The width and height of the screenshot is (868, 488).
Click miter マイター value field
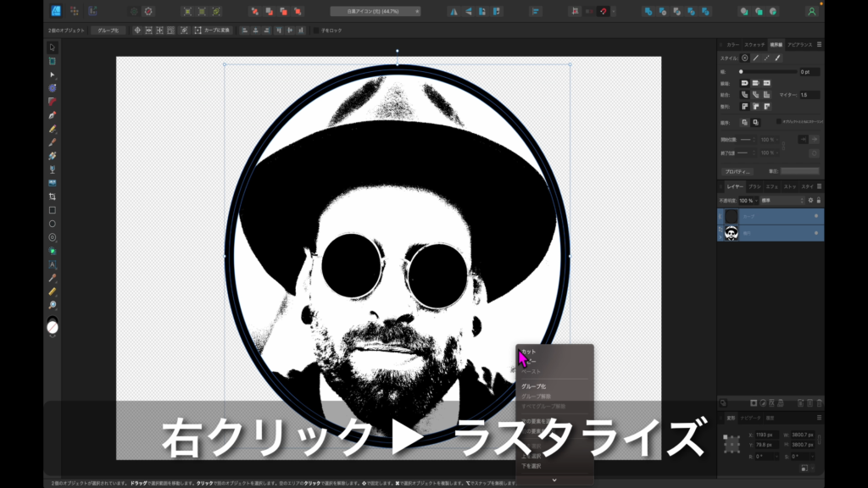pyautogui.click(x=810, y=95)
